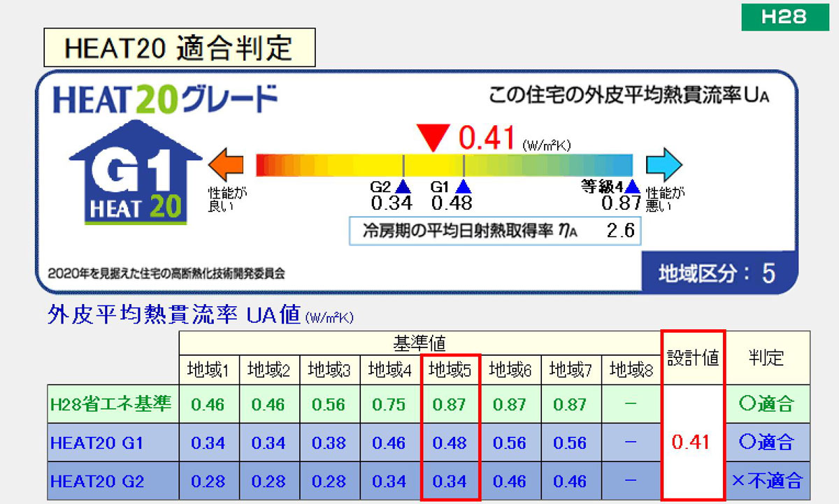Click the cyan right arrow for worse performance
Screen dimensions: 839x504
pyautogui.click(x=664, y=165)
